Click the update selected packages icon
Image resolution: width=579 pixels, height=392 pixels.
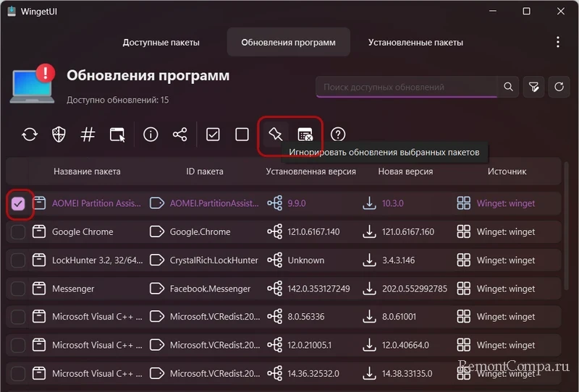(x=30, y=135)
